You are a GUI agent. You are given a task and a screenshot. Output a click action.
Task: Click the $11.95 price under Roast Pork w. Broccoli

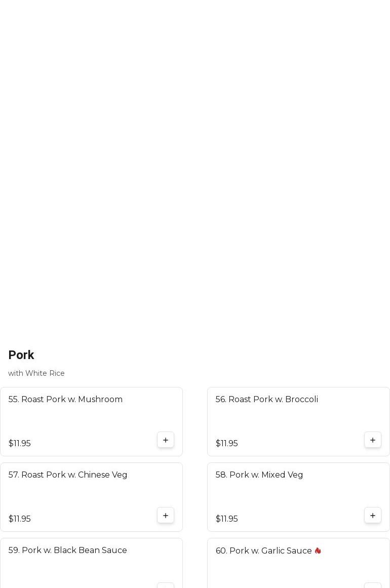[x=226, y=443]
